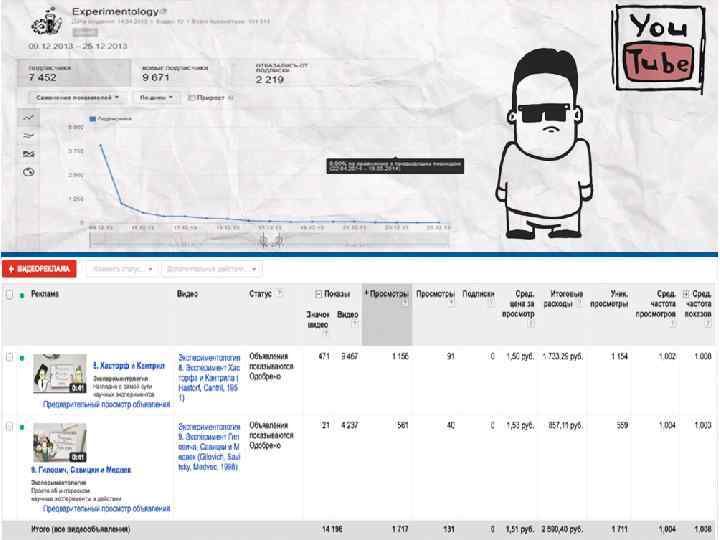Click the red Видеореклама button
This screenshot has height=540, width=720.
click(39, 269)
